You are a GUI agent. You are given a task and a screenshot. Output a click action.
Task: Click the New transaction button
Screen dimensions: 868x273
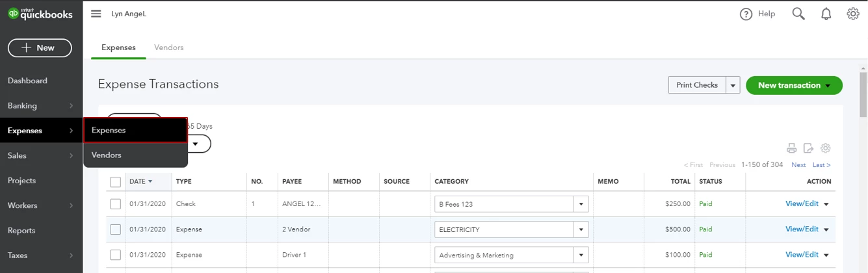coord(794,85)
